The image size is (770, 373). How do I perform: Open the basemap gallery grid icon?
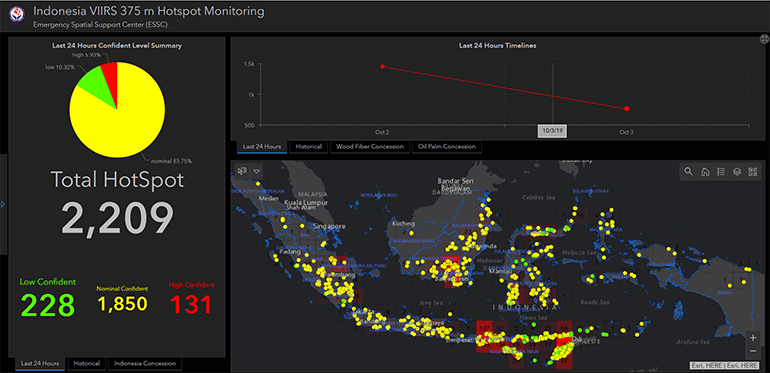[x=752, y=172]
